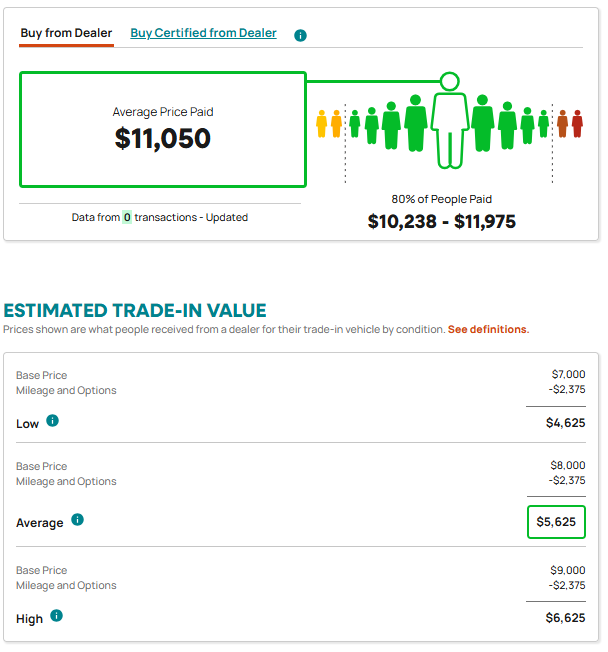Click the circle marker atop price distribution
This screenshot has height=652, width=608.
click(x=450, y=82)
